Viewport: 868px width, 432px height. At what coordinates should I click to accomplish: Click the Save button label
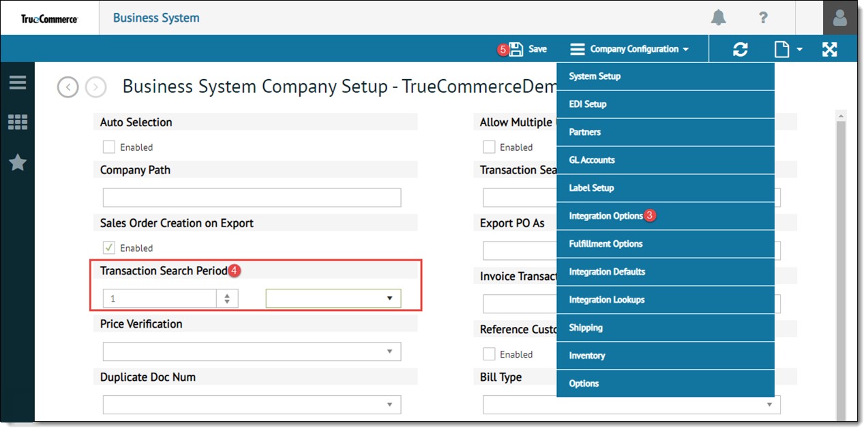[537, 49]
